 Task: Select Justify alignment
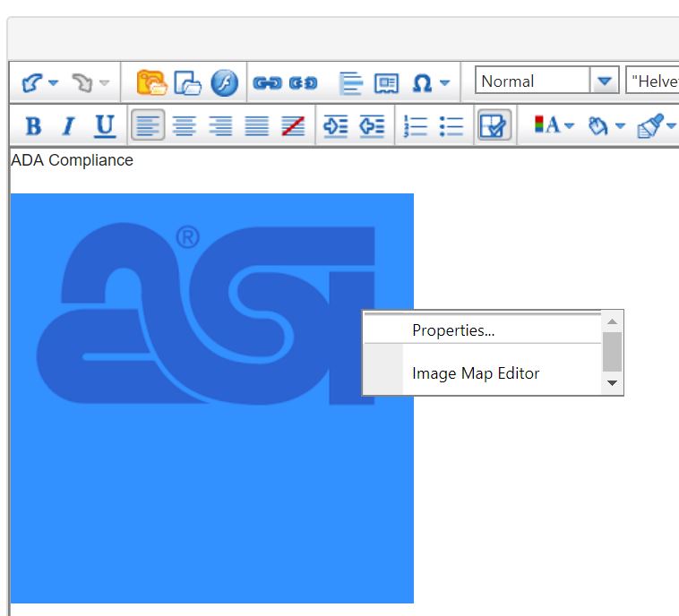256,126
